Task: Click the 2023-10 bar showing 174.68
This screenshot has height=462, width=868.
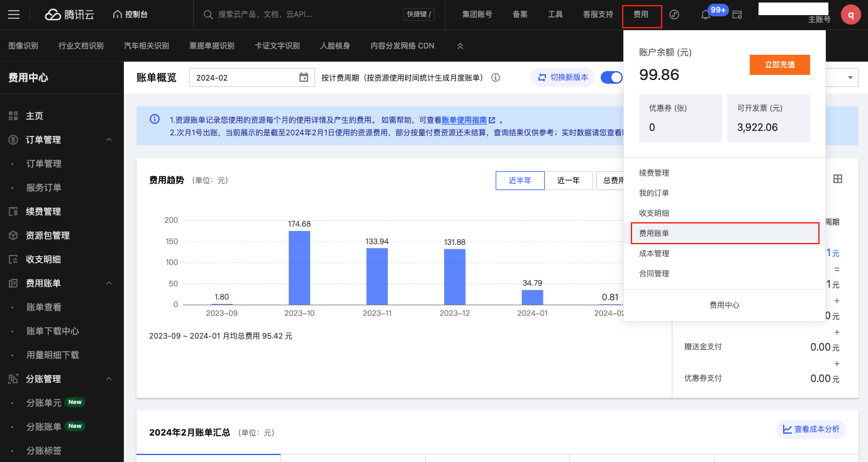Action: coord(299,268)
